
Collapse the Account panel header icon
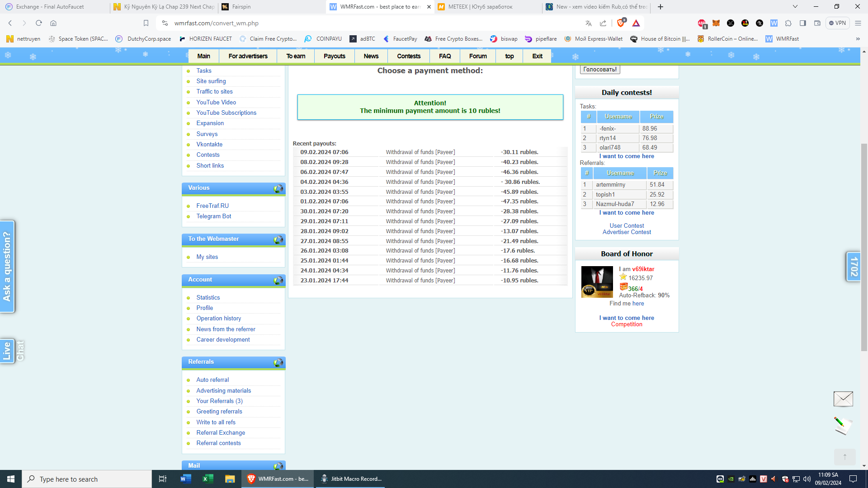[x=278, y=280]
